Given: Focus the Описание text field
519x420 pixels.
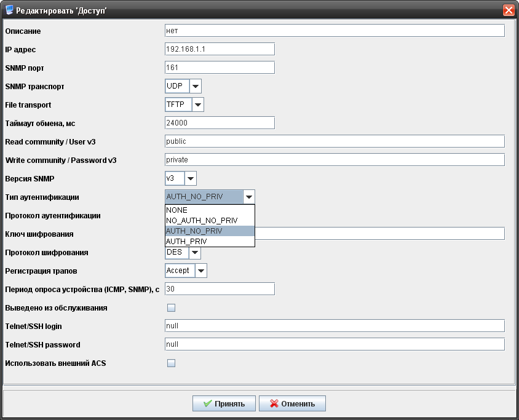Looking at the screenshot, I should pyautogui.click(x=335, y=31).
